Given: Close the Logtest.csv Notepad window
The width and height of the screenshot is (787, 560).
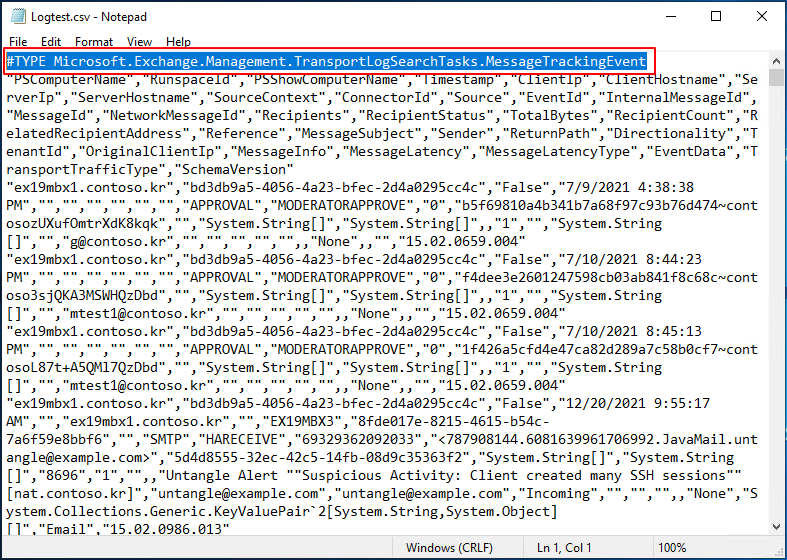Looking at the screenshot, I should pos(762,17).
